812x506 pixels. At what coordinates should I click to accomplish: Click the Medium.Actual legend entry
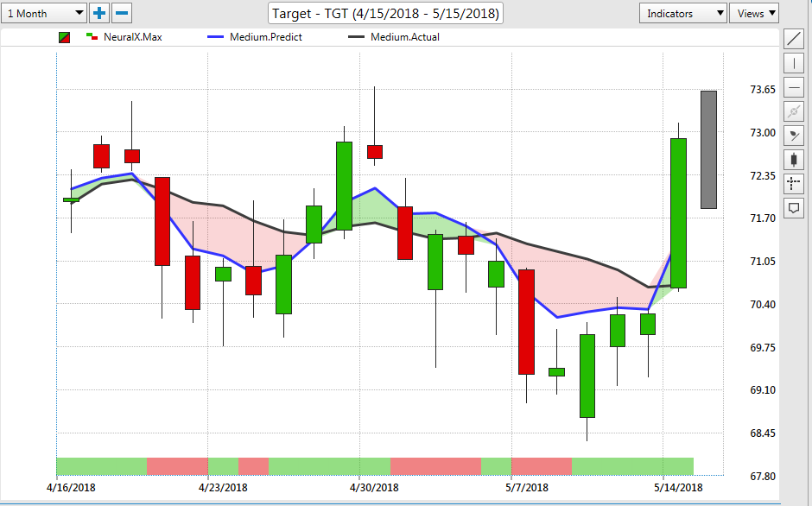(405, 37)
